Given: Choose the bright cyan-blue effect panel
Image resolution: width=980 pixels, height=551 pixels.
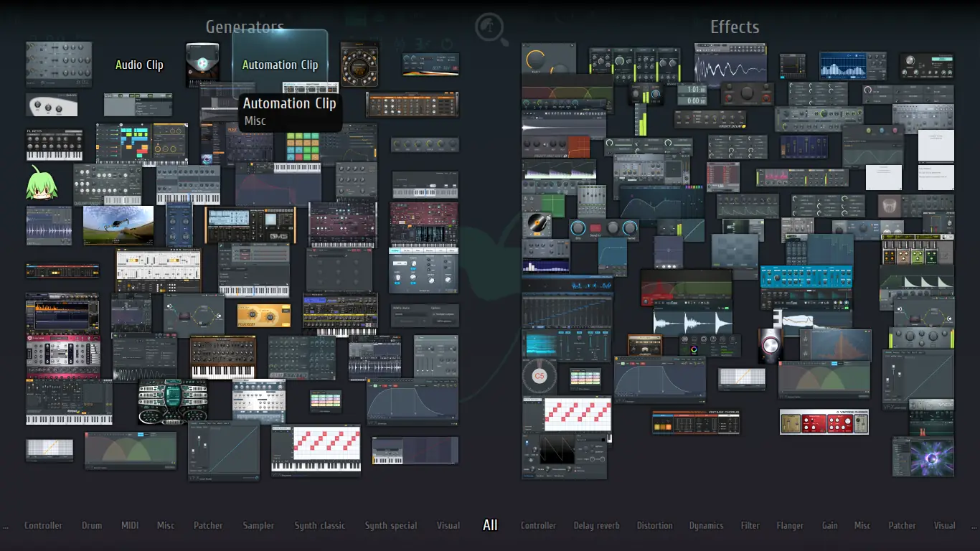Looking at the screenshot, I should tap(806, 277).
